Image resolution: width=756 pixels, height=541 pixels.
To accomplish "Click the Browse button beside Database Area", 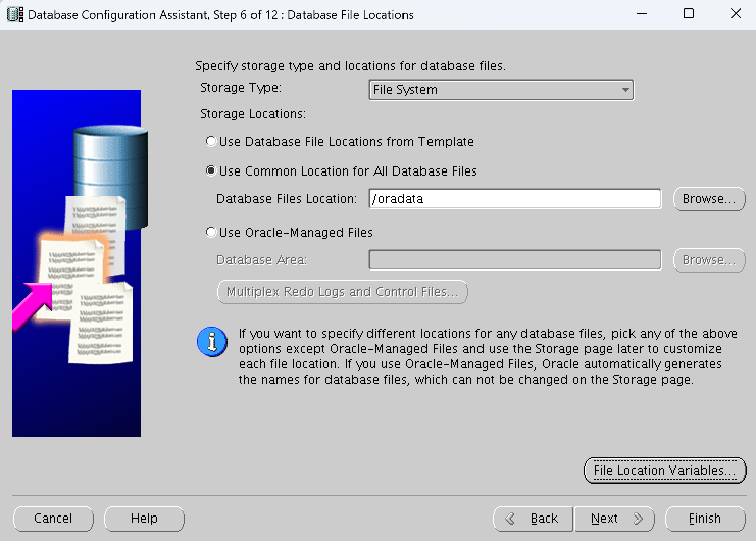I will pos(709,260).
